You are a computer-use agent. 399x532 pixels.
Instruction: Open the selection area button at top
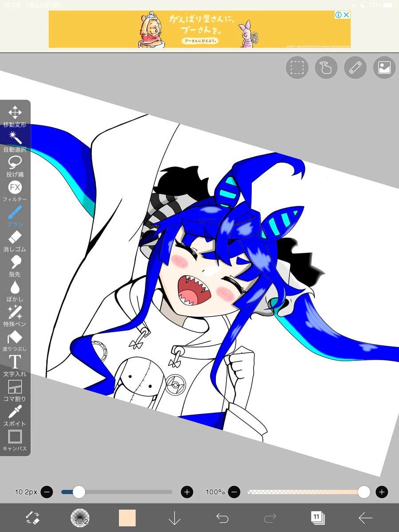click(x=297, y=67)
